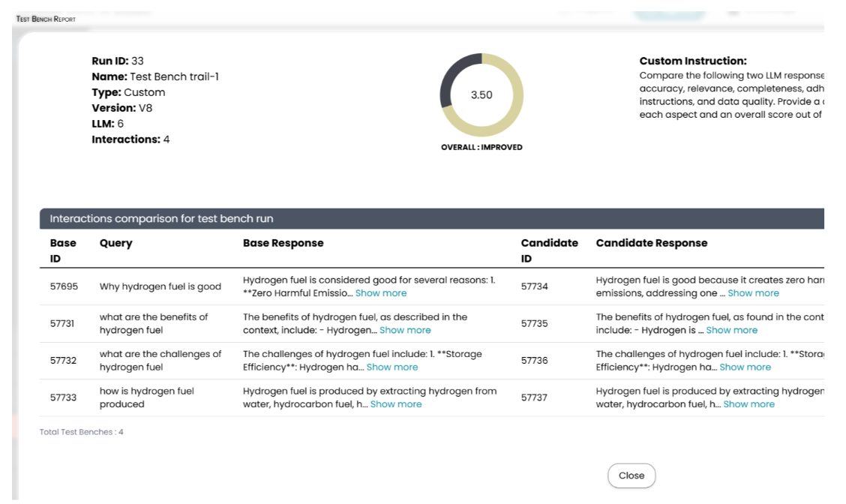Viewport: 846px width, 504px height.
Task: Select the query 'Why hydrogen fuel is good'
Action: tap(160, 286)
